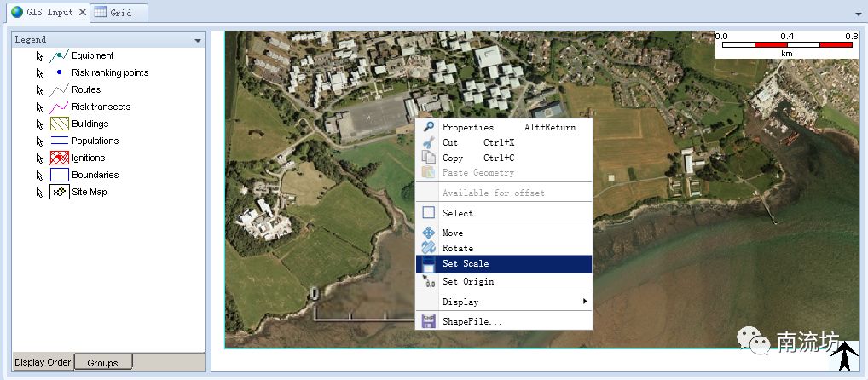This screenshot has height=380, width=868.
Task: Select Rotate in the context menu
Action: (457, 249)
